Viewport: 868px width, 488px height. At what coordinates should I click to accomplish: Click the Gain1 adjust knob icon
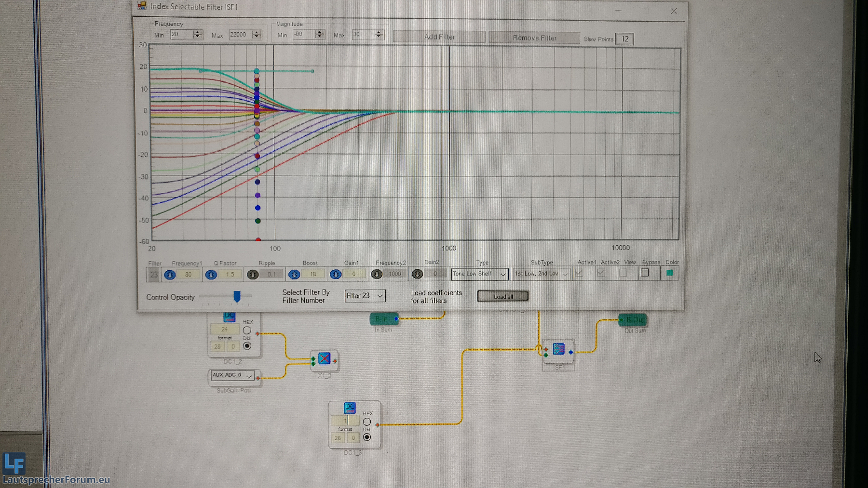336,275
